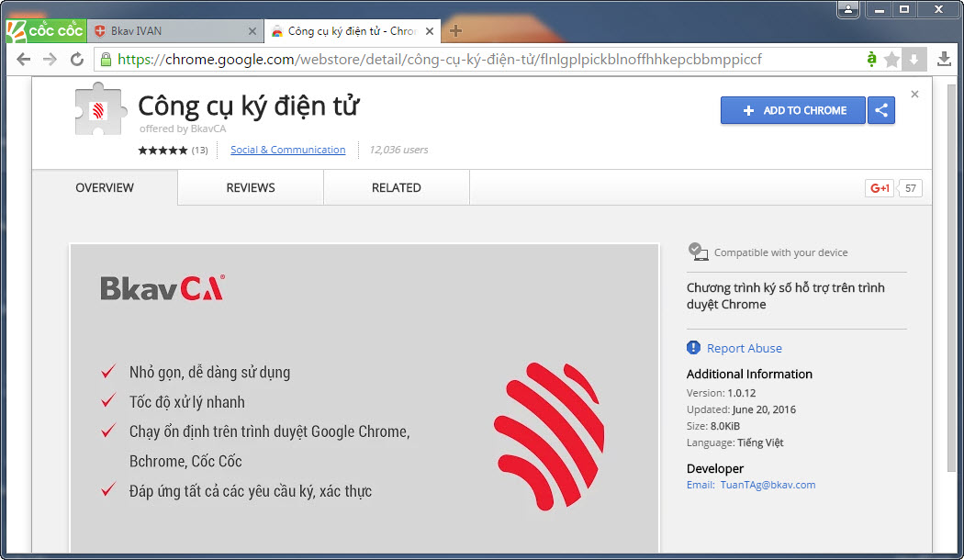Switch to the Bkav IVAN tab
The height and width of the screenshot is (560, 964).
pyautogui.click(x=175, y=30)
